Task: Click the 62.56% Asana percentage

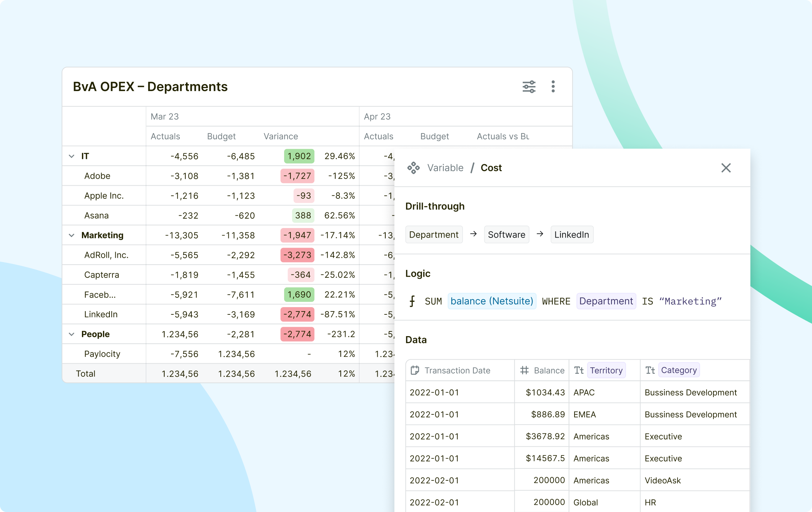Action: tap(340, 215)
